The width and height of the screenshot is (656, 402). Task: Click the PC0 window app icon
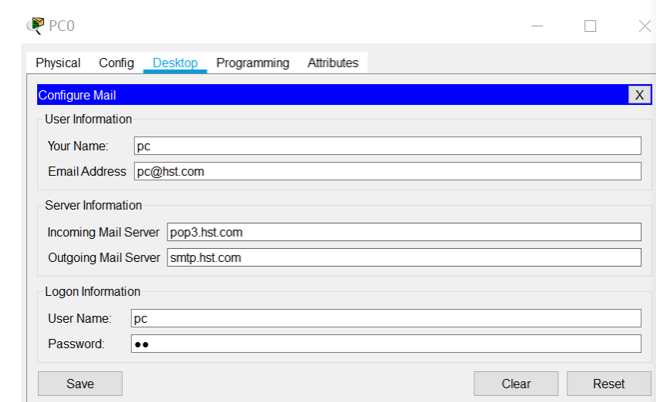click(36, 26)
